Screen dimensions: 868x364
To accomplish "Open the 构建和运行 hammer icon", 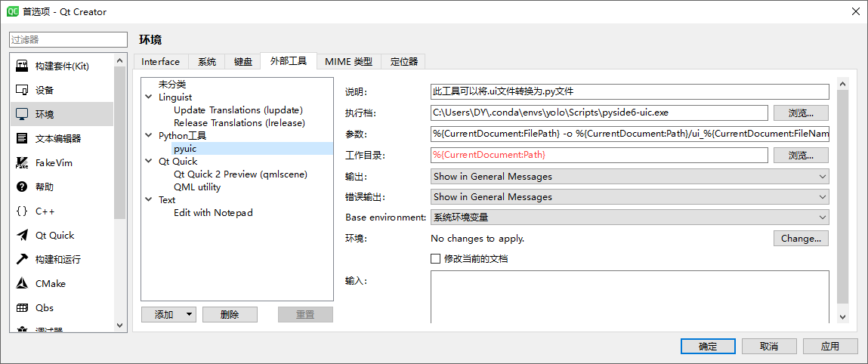I will (x=22, y=259).
